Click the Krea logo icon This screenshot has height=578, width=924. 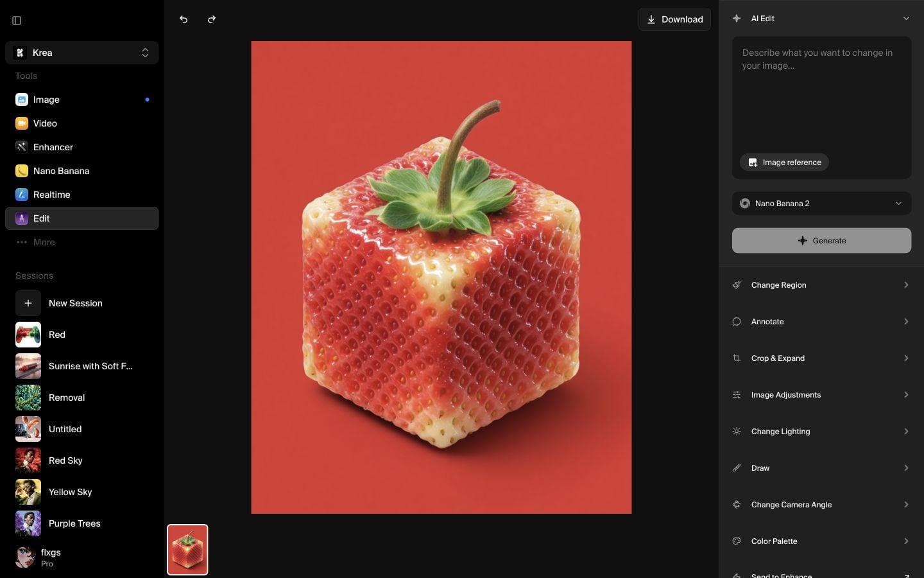pos(20,53)
